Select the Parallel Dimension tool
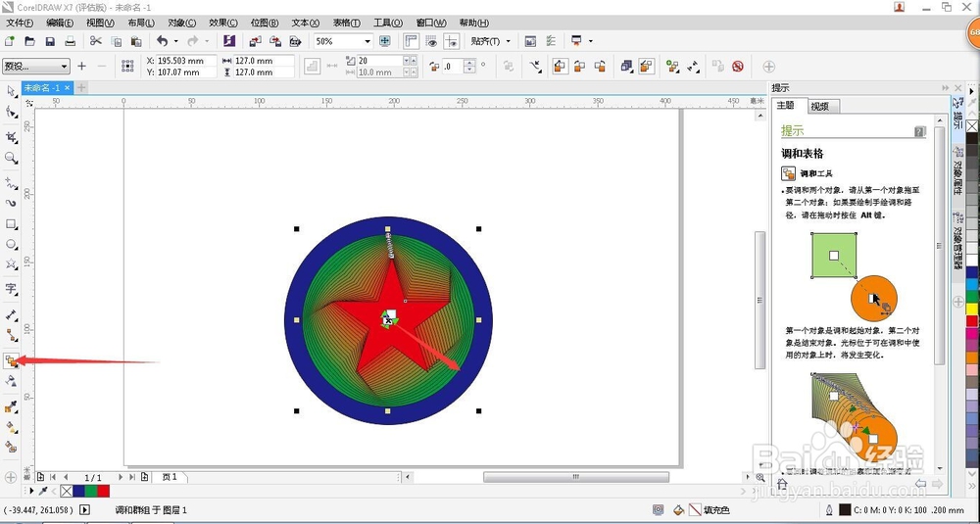Viewport: 980px width, 524px height. pyautogui.click(x=11, y=314)
